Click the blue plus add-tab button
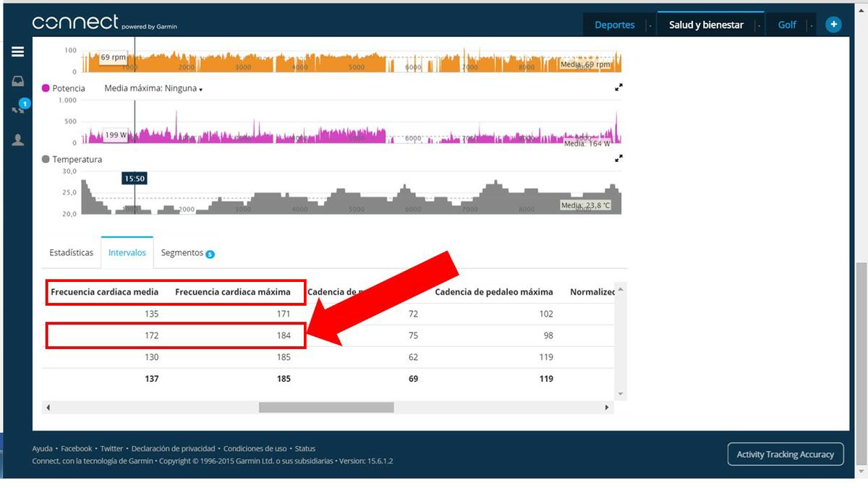The height and width of the screenshot is (488, 868). [833, 25]
